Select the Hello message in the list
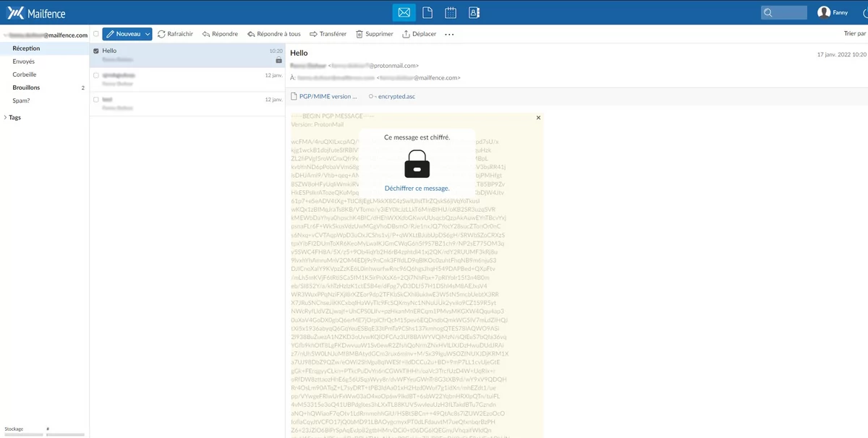Viewport: 868px width, 438px height. point(187,56)
